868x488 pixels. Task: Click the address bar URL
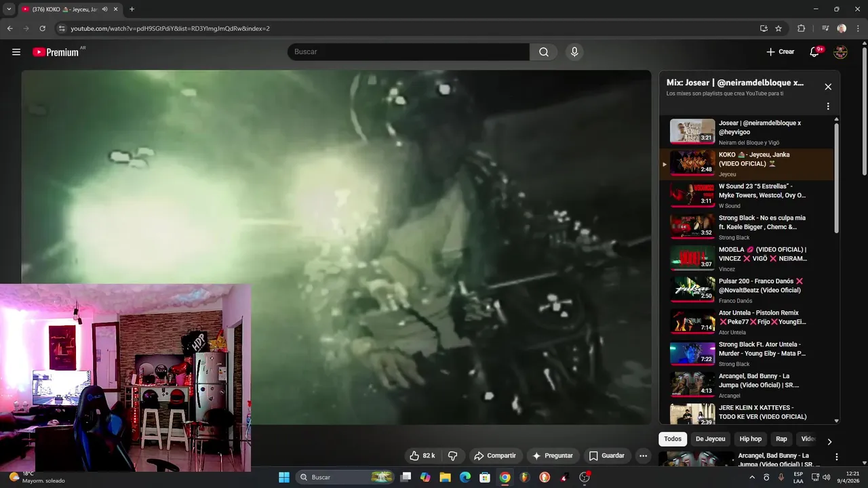(170, 28)
